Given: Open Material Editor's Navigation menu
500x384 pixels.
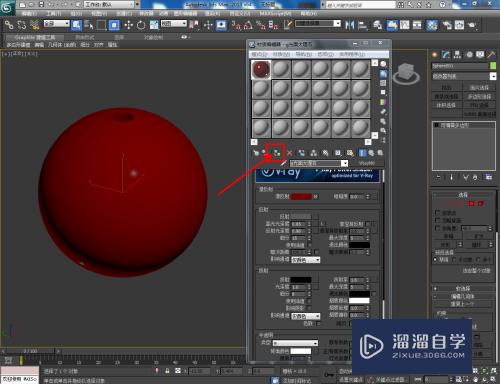Looking at the screenshot, I should point(304,54).
